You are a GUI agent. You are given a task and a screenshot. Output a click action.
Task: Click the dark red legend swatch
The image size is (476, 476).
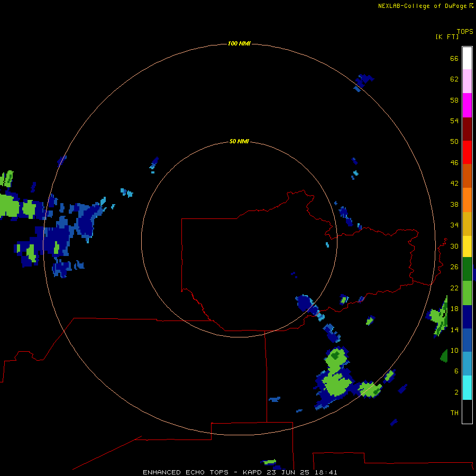(x=467, y=129)
